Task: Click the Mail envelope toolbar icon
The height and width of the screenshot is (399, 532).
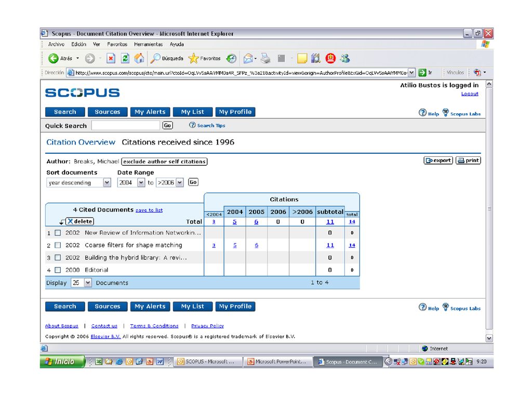Action: click(248, 58)
